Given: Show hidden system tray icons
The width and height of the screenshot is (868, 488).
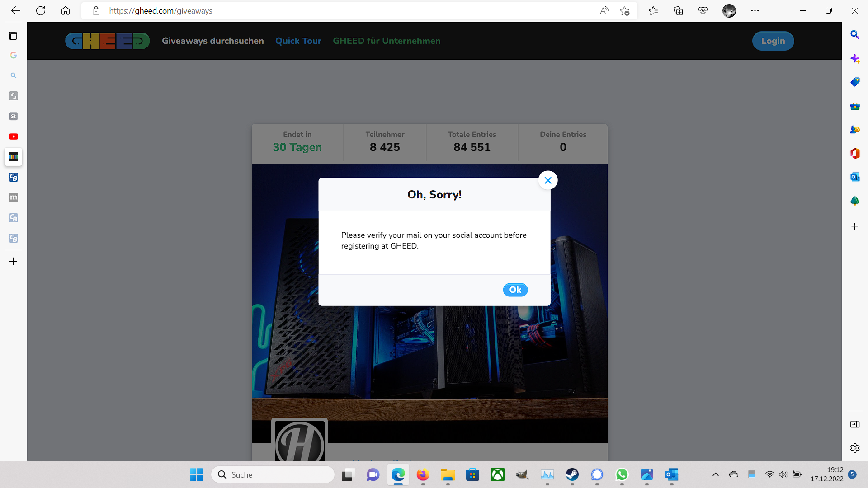Looking at the screenshot, I should click(715, 474).
